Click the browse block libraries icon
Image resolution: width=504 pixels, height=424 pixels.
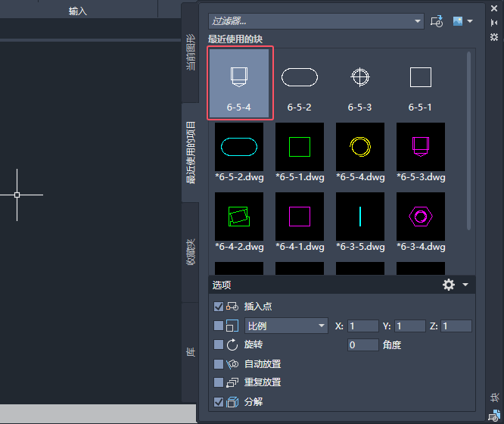437,21
